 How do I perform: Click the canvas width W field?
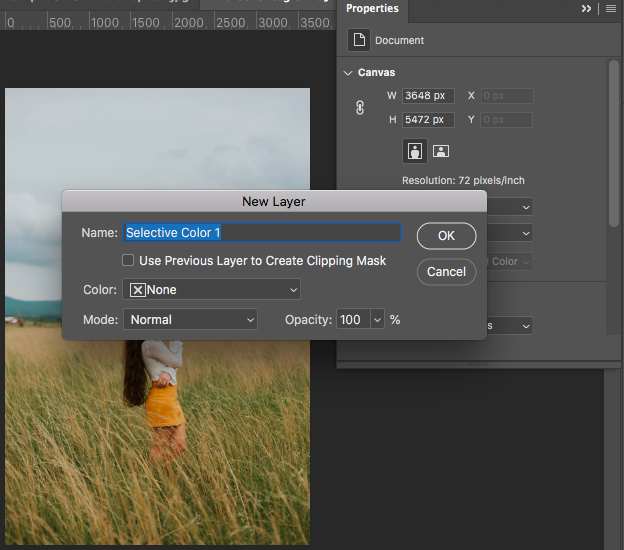tap(428, 96)
